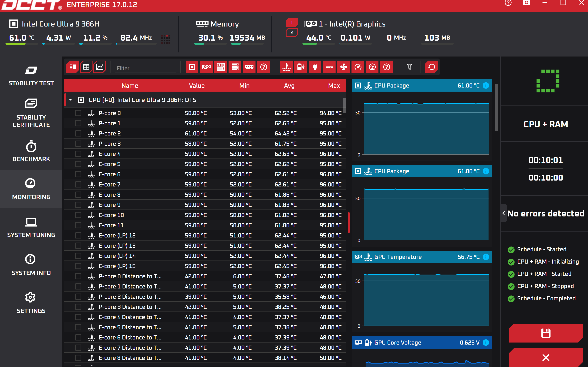Check the P-core 1 checkbox

(x=78, y=123)
